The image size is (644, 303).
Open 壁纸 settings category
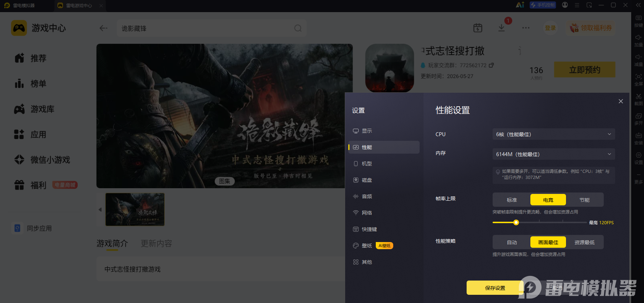384,246
